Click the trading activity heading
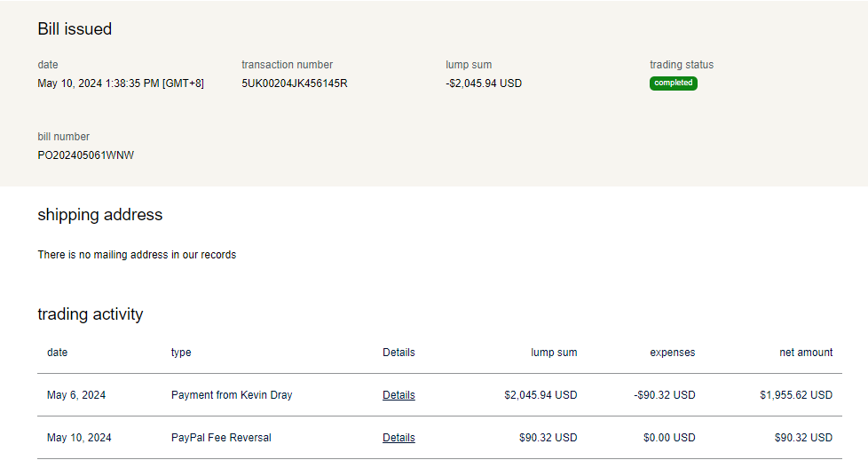 90,314
